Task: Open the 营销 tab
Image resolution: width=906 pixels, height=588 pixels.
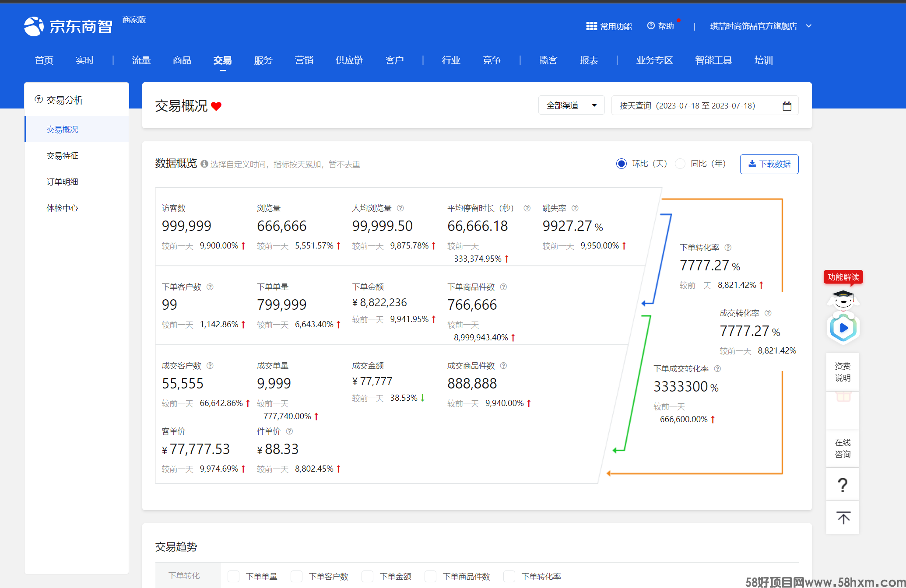Action: [304, 60]
